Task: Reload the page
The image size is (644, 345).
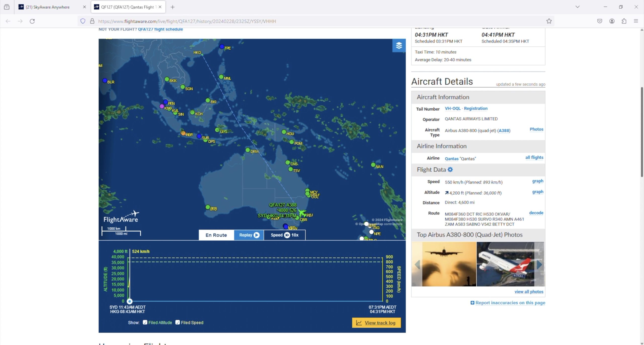Action: tap(32, 21)
